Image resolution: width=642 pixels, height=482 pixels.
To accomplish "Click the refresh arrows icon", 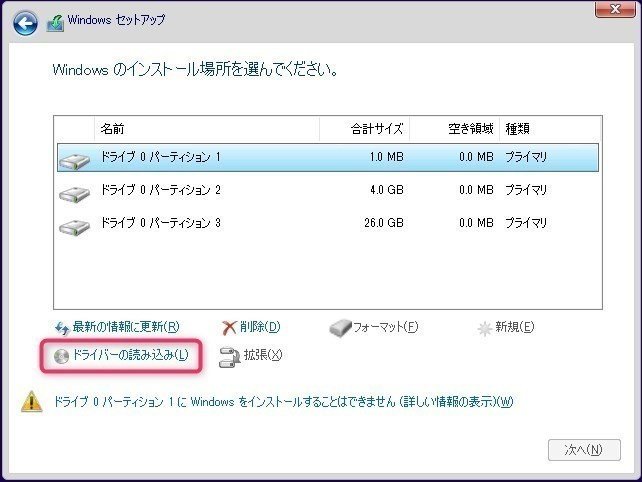I will point(62,328).
